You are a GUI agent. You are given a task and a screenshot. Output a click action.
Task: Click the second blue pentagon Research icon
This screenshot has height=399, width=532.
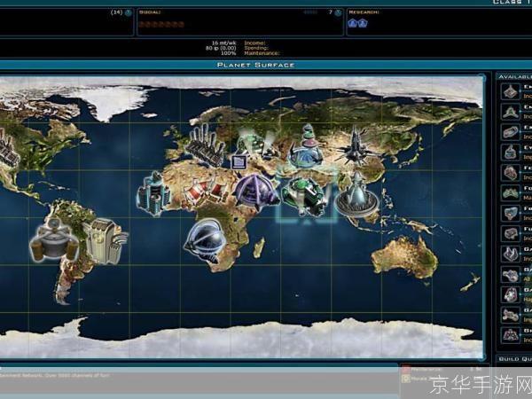[363, 23]
